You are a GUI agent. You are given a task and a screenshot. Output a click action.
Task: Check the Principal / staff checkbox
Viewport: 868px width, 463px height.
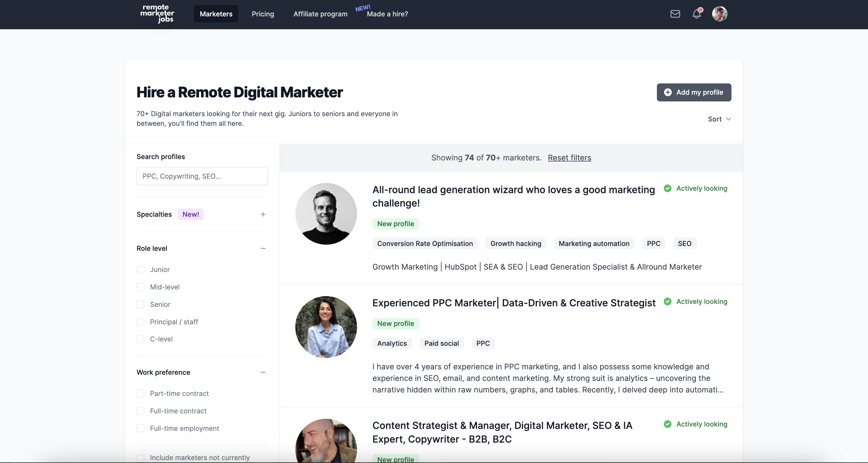click(140, 322)
